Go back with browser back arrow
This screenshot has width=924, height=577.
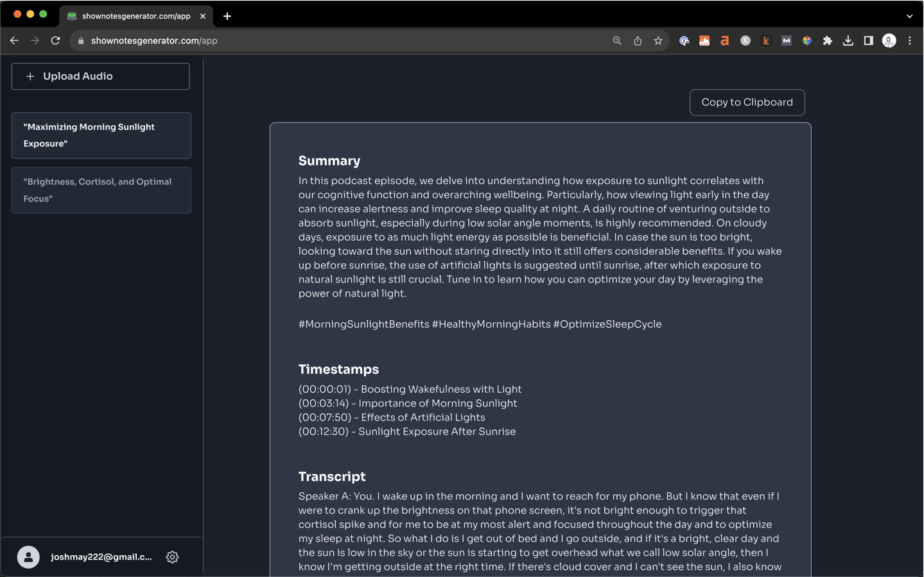tap(14, 40)
